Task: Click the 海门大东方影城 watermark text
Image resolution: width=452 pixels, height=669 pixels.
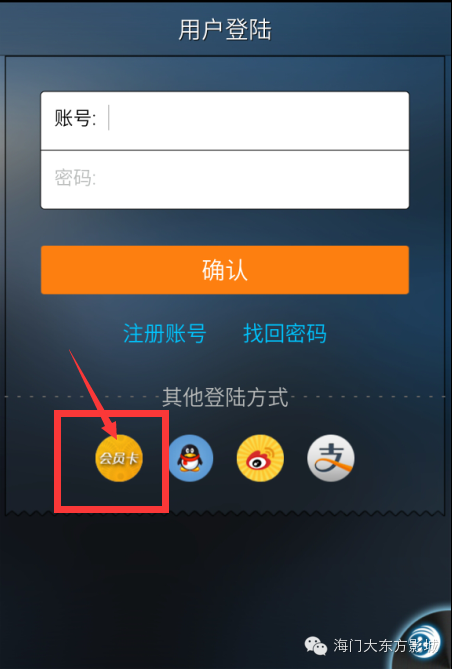Action: click(386, 646)
